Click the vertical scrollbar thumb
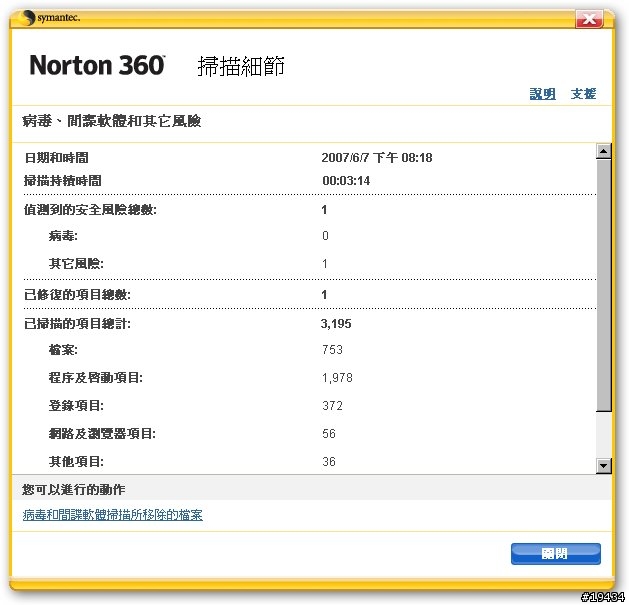This screenshot has height=605, width=629. tap(604, 285)
